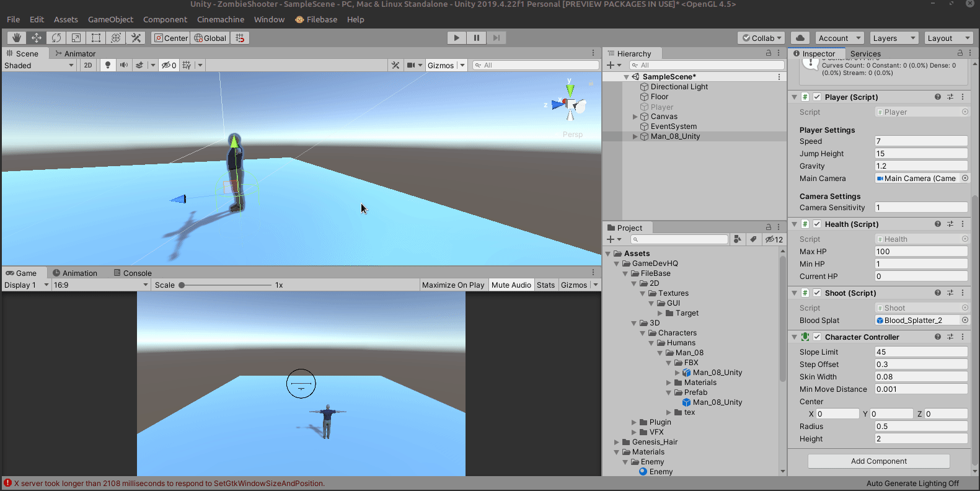Switch to the Animator tab
Image resolution: width=980 pixels, height=491 pixels.
[75, 53]
